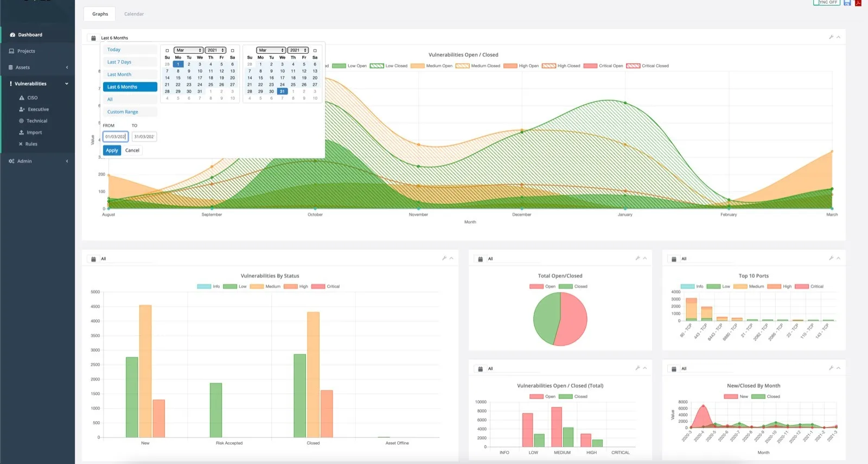Open the left calendar month dropdown
Image resolution: width=868 pixels, height=464 pixels.
pos(189,50)
